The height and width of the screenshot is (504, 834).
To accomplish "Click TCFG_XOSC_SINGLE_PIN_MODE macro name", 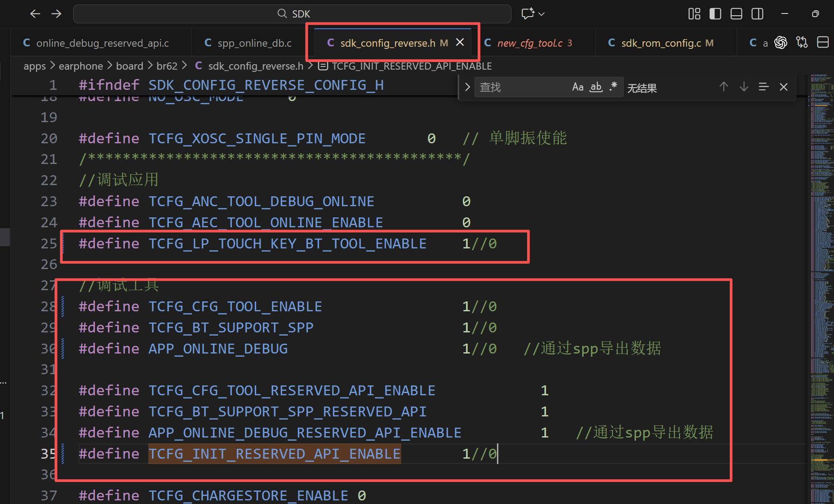I will pos(257,138).
